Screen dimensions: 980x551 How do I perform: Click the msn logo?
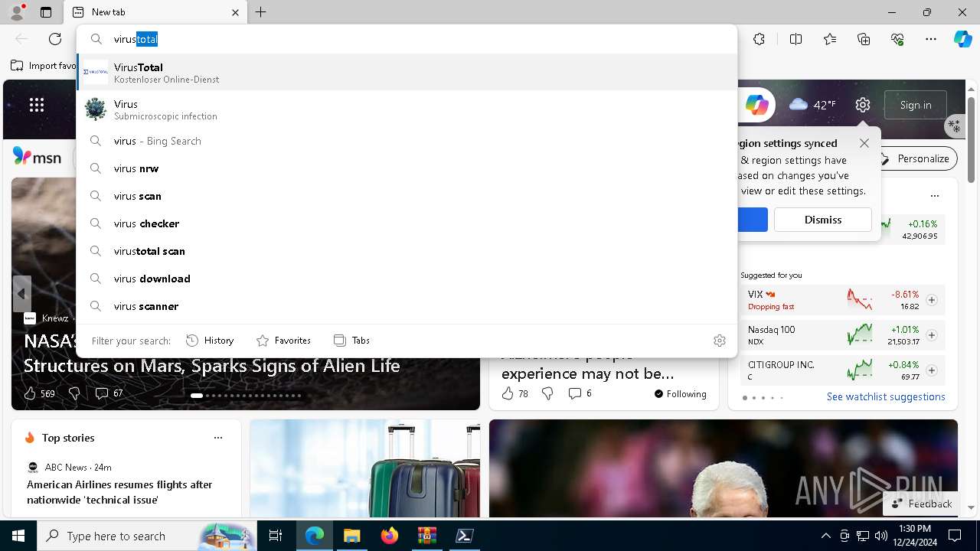coord(37,157)
